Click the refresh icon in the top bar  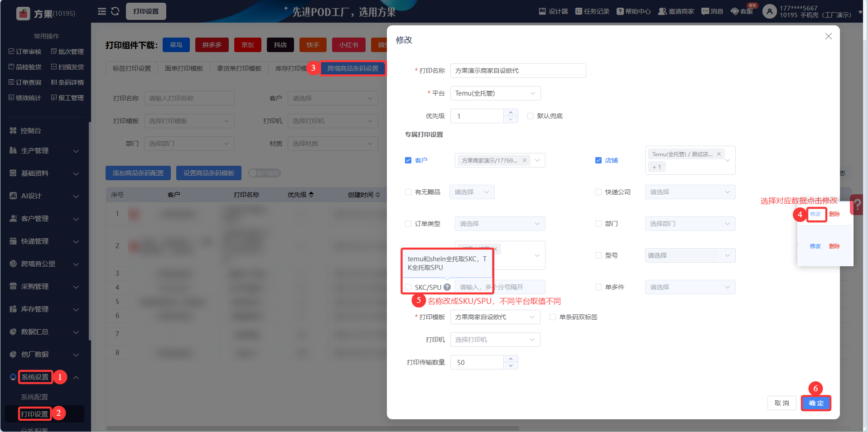pyautogui.click(x=115, y=11)
